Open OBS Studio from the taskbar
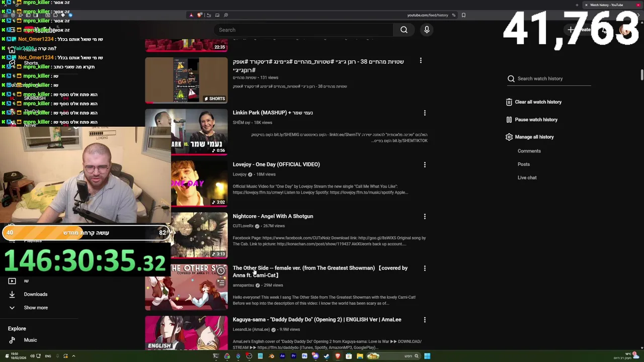 click(249, 356)
